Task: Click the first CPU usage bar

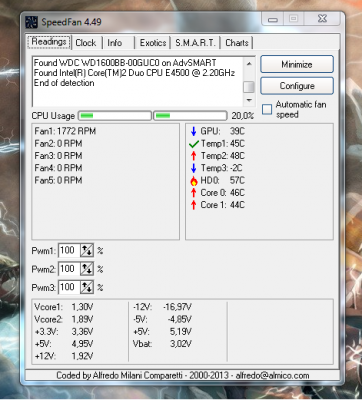Action: coord(115,116)
